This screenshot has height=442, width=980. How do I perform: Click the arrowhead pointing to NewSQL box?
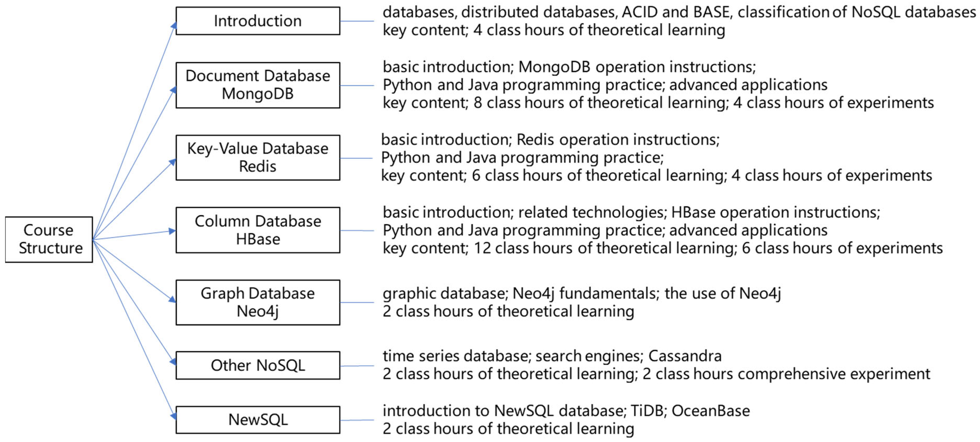point(173,416)
